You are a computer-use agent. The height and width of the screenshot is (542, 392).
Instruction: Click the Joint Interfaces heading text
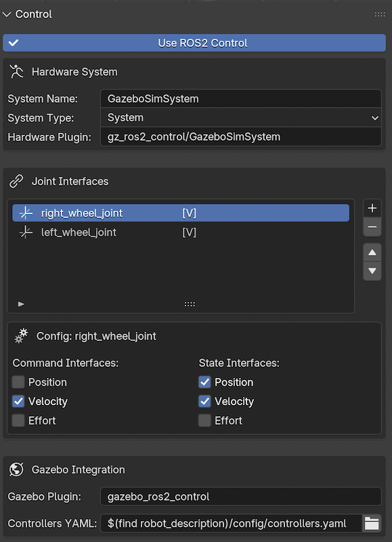[70, 182]
